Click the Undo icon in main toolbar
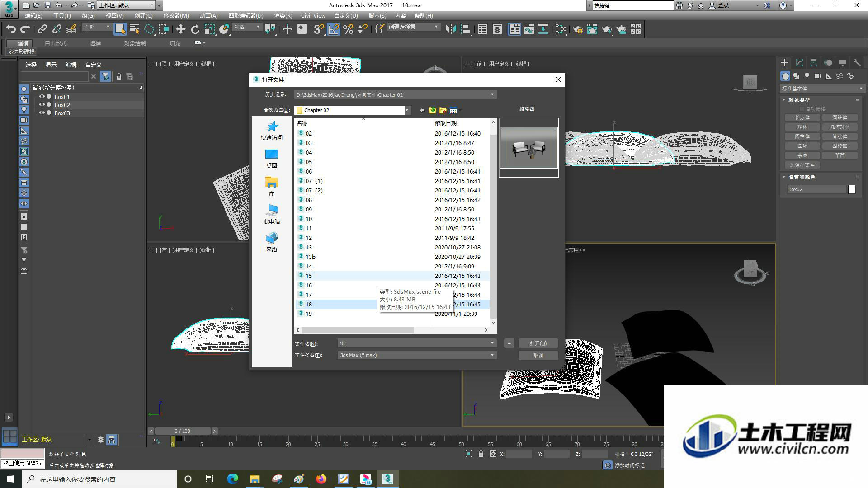The width and height of the screenshot is (868, 488). [11, 29]
